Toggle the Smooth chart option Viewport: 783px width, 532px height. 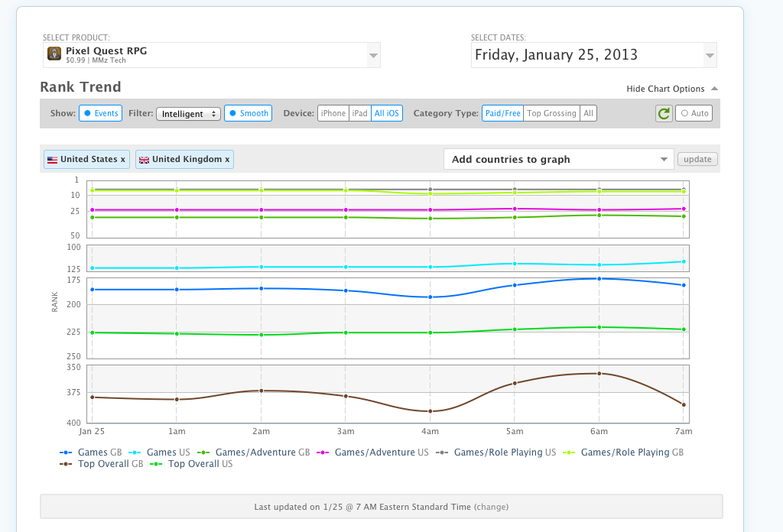click(x=249, y=113)
